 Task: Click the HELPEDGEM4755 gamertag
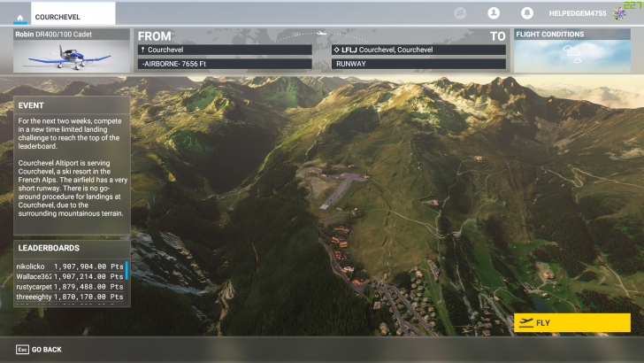point(578,13)
